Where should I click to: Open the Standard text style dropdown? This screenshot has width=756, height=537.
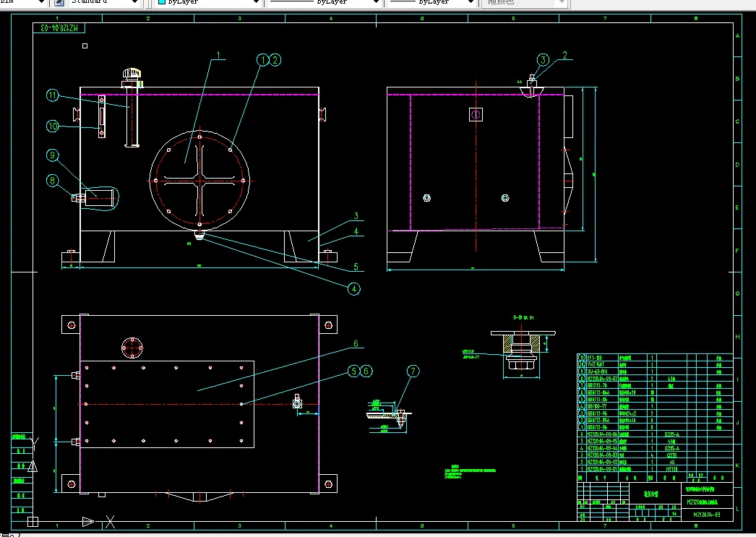coord(134,2)
